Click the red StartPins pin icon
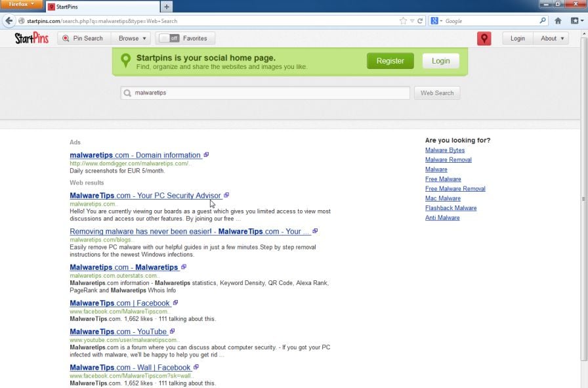588x388 pixels. 484,38
